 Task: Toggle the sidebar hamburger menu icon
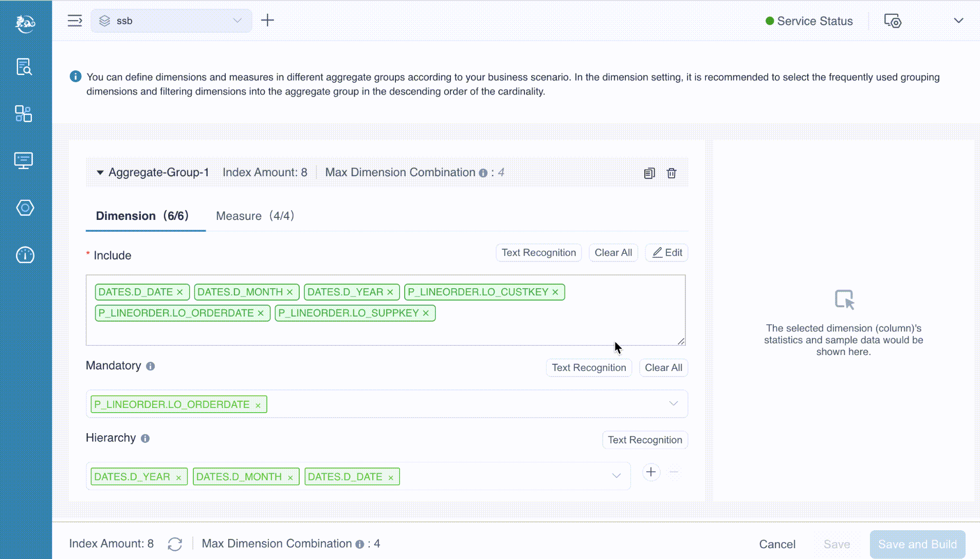point(75,21)
